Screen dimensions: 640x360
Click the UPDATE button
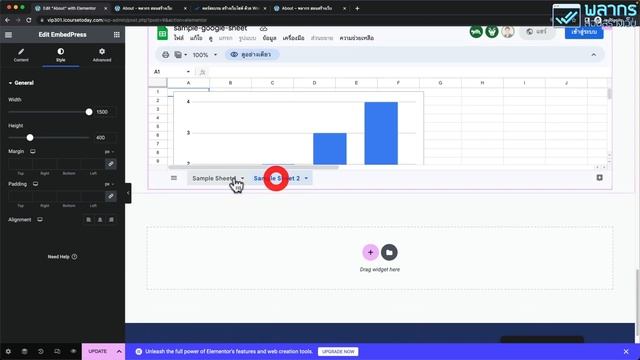point(98,351)
